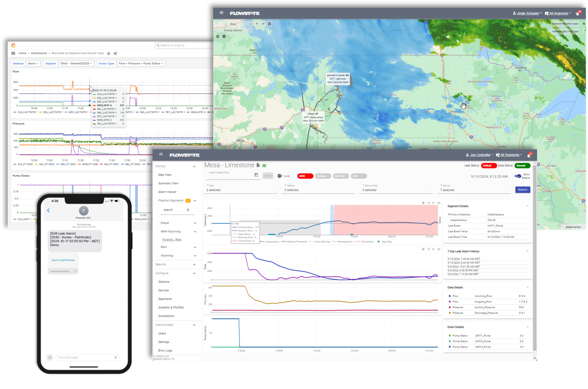Click the map fullscreen icon

[269, 24]
